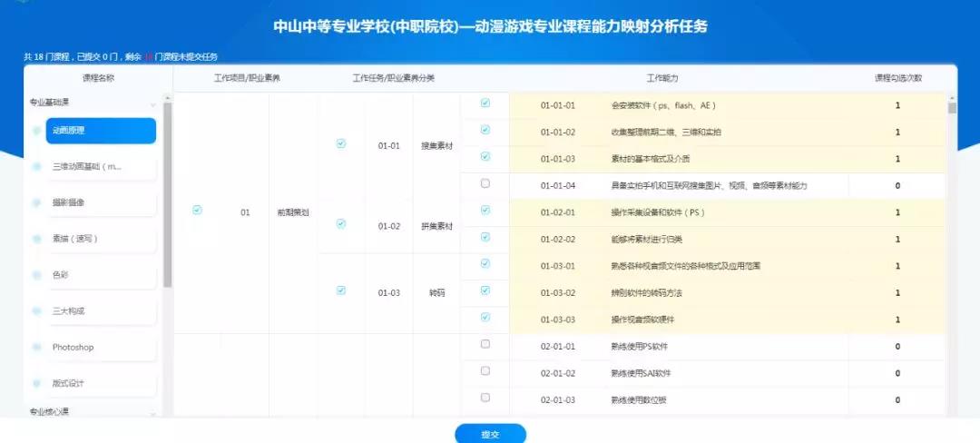This screenshot has height=443, width=980.
Task: Click the course list vertical scrollbar
Action: [167, 195]
